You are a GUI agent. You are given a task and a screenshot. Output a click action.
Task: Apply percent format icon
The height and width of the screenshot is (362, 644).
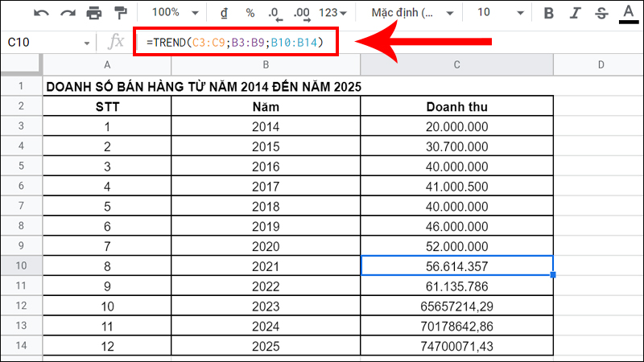coord(250,13)
